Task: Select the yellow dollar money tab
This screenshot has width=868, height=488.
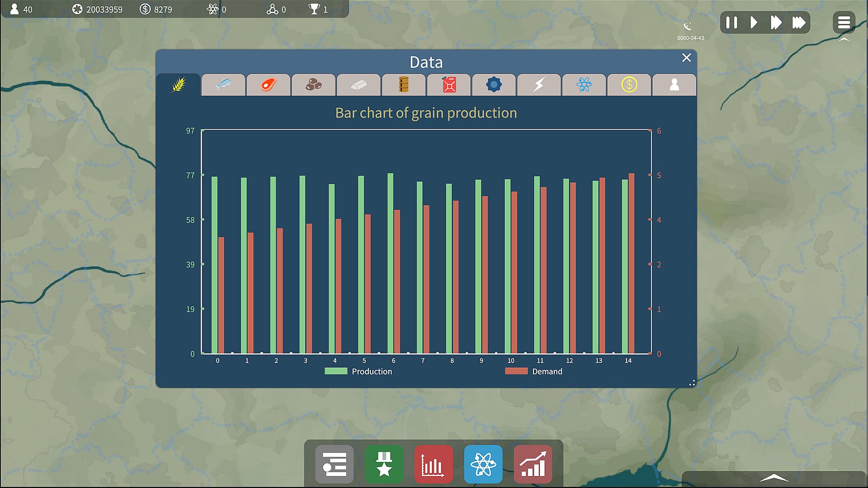Action: pos(629,84)
